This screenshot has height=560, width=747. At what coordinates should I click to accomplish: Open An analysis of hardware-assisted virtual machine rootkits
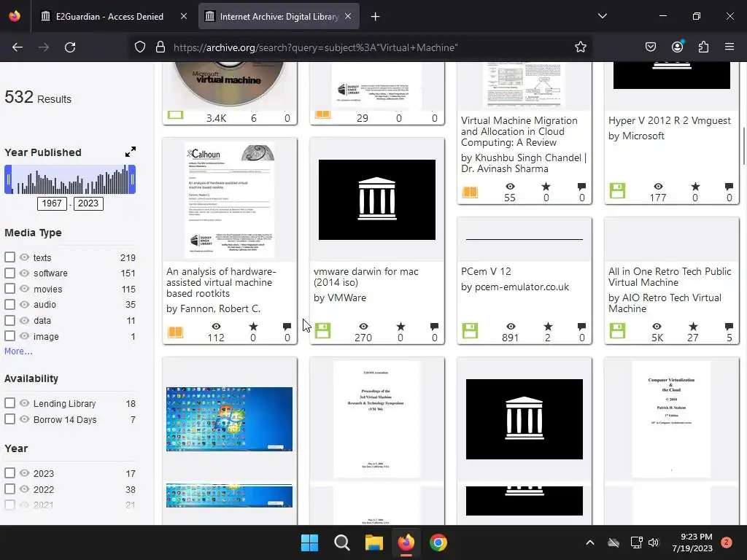coord(221,282)
